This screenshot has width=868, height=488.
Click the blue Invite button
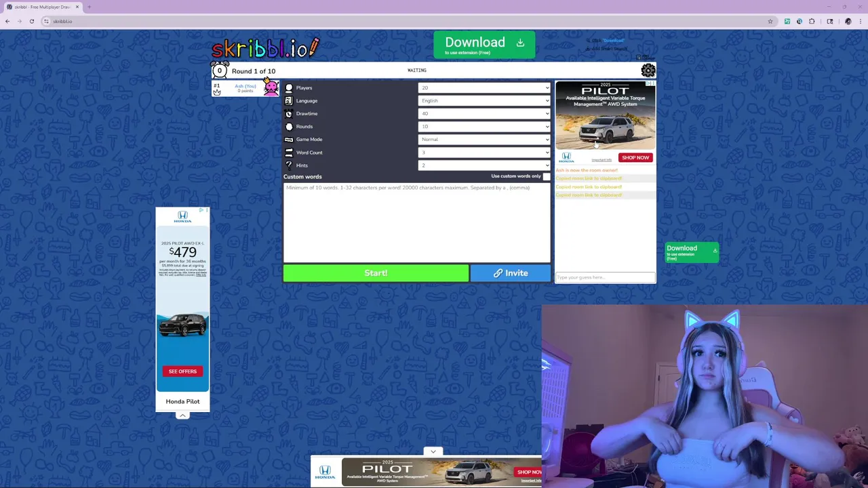point(511,273)
